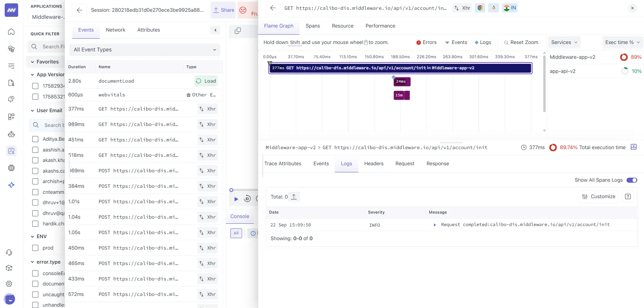Select the Home icon in the sidebar

(11, 32)
